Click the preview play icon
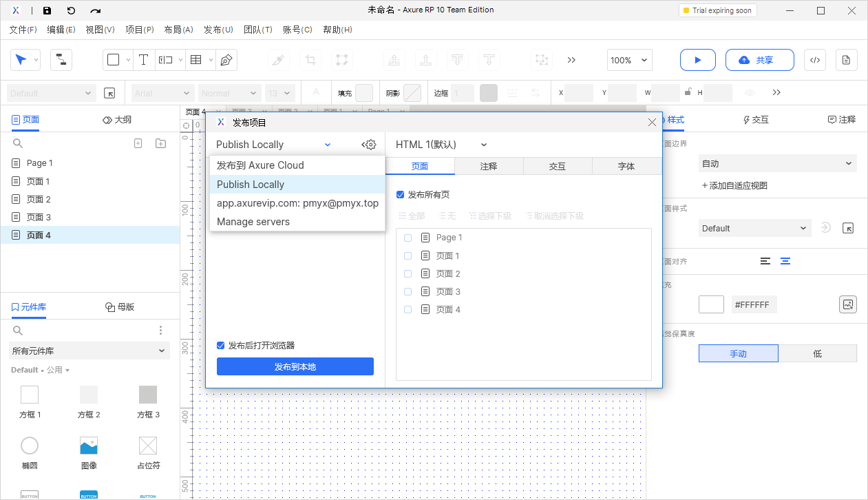Screen dimensions: 868x500 coord(697,60)
